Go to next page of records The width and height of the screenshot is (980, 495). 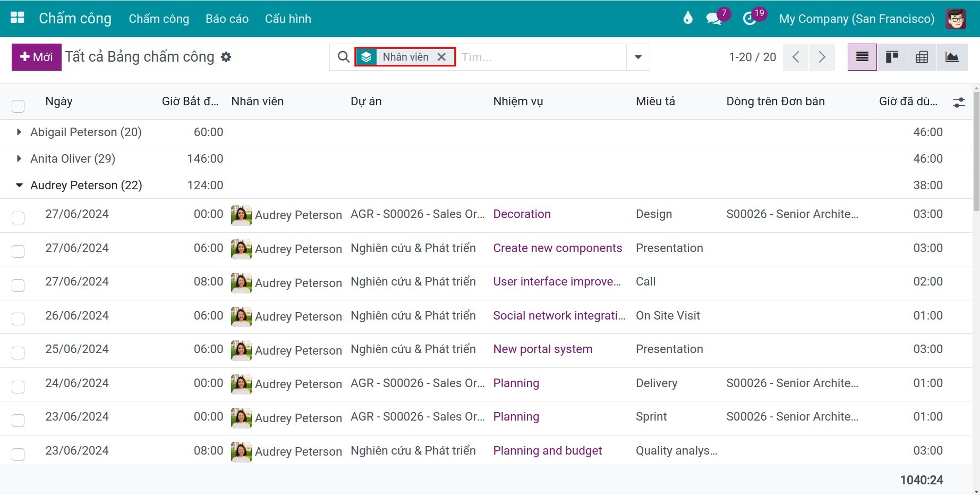tap(822, 57)
